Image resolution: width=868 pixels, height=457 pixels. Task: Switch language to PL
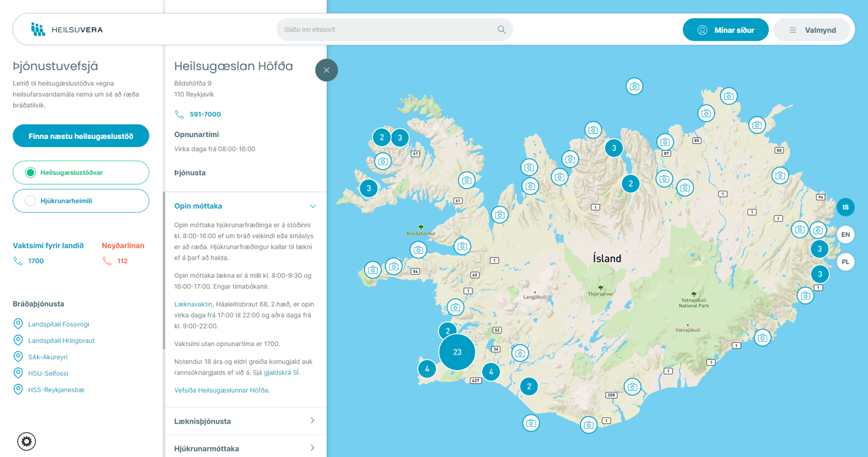845,262
